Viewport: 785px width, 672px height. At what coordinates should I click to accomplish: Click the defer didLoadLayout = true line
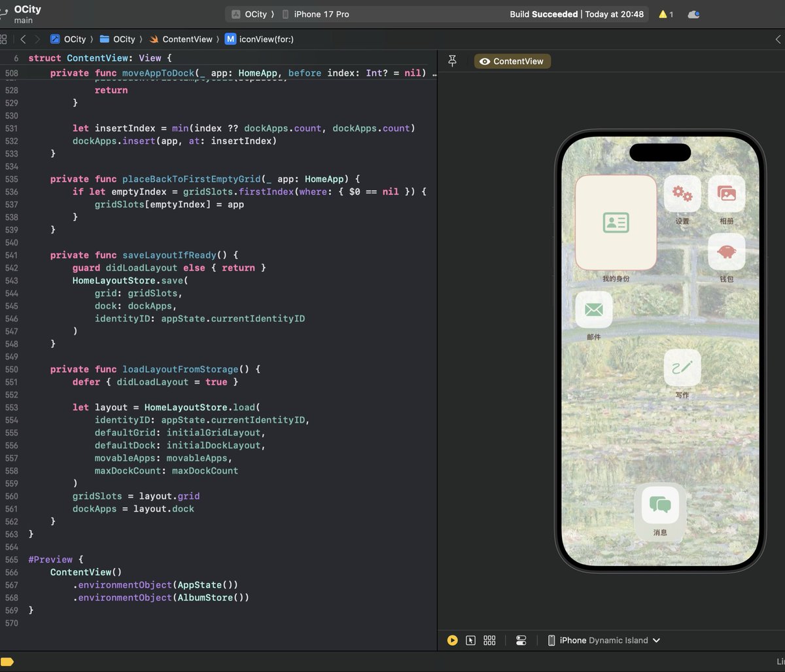pos(155,382)
